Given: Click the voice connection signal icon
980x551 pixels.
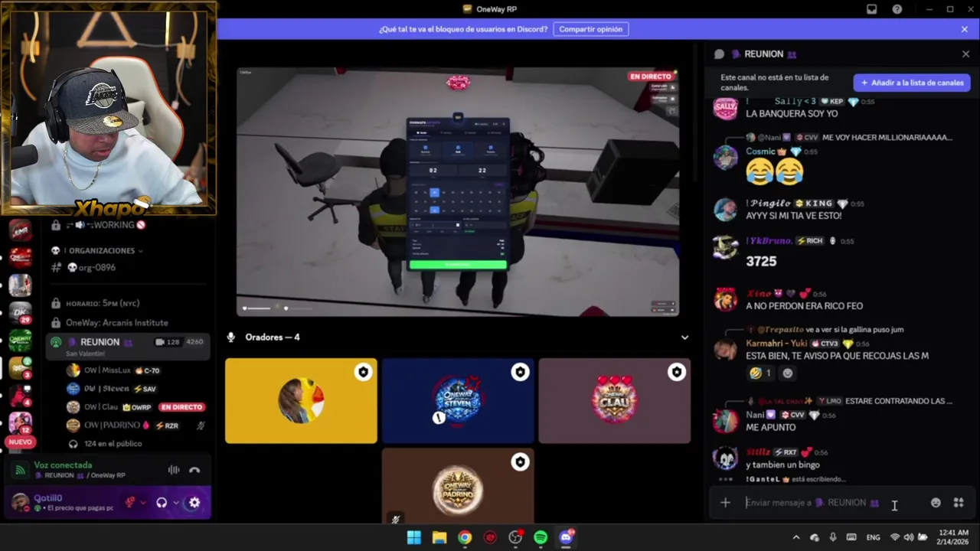Looking at the screenshot, I should (x=21, y=470).
